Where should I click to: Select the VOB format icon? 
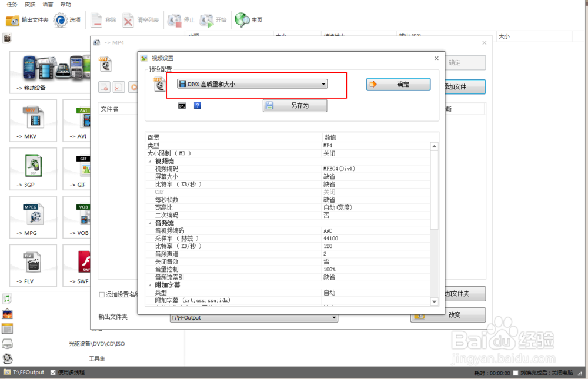(76, 217)
